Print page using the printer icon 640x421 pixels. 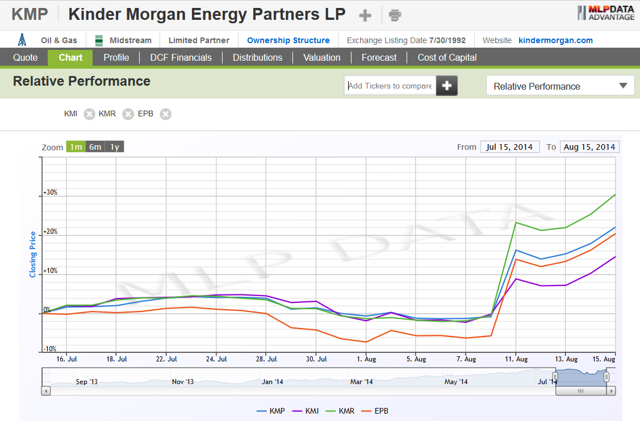(395, 15)
